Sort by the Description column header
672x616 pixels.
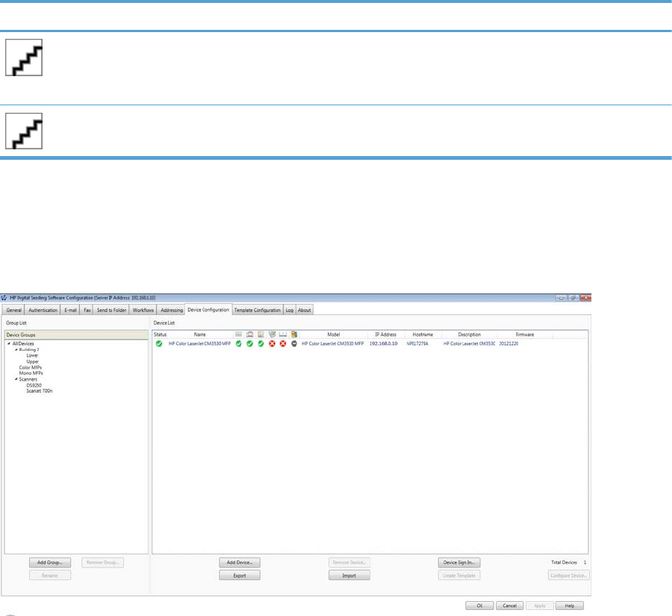tap(470, 335)
